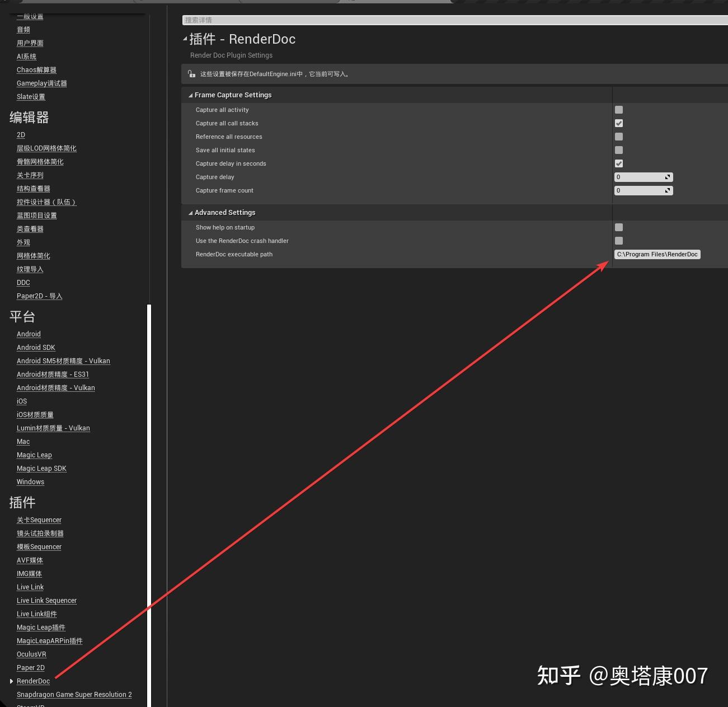Open the 2D editor settings
728x707 pixels.
(x=21, y=135)
